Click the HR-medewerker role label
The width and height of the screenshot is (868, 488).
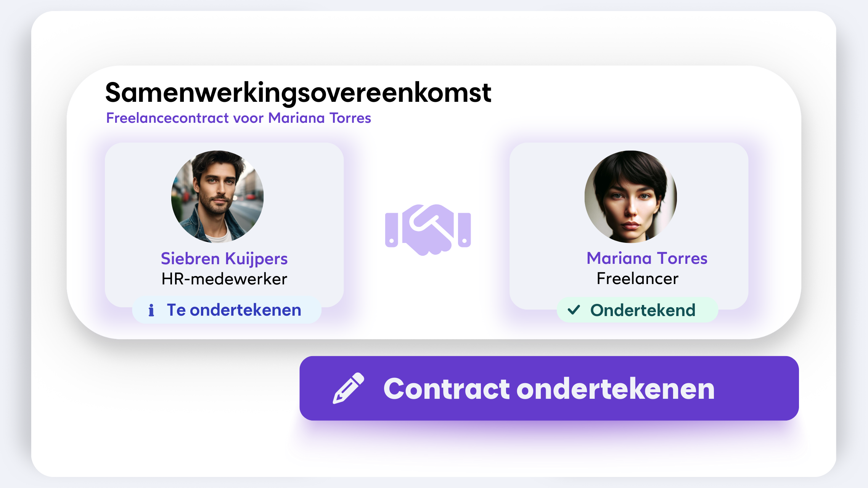(224, 279)
